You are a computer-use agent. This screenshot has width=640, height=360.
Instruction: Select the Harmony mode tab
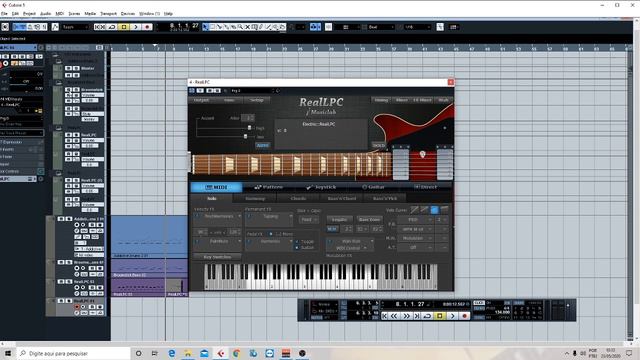click(x=255, y=198)
